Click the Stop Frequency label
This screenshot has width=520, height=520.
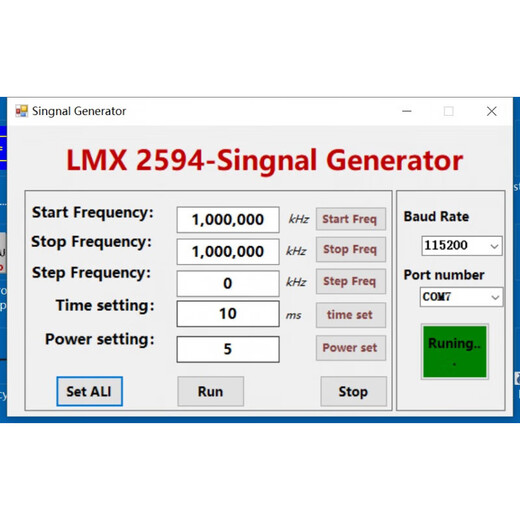(x=91, y=242)
